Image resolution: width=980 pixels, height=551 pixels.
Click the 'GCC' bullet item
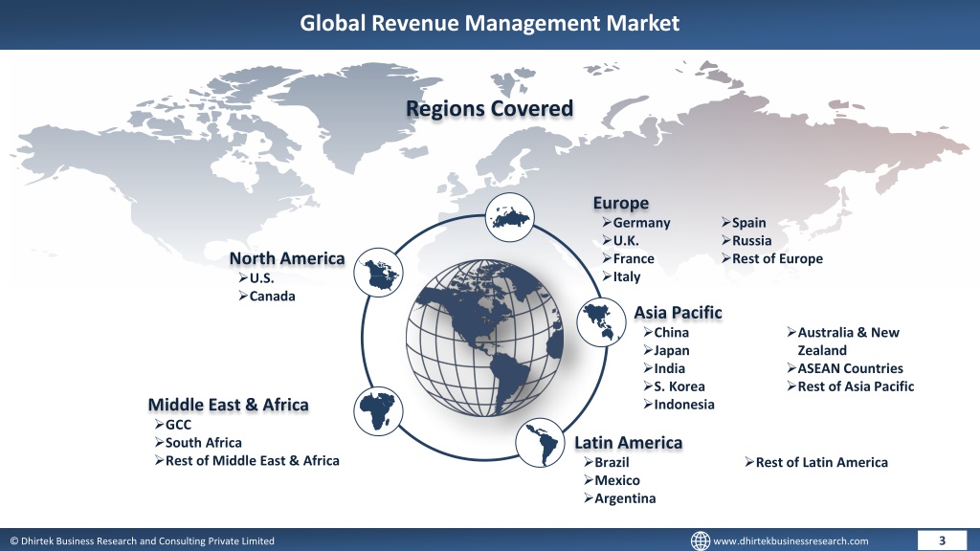click(172, 425)
